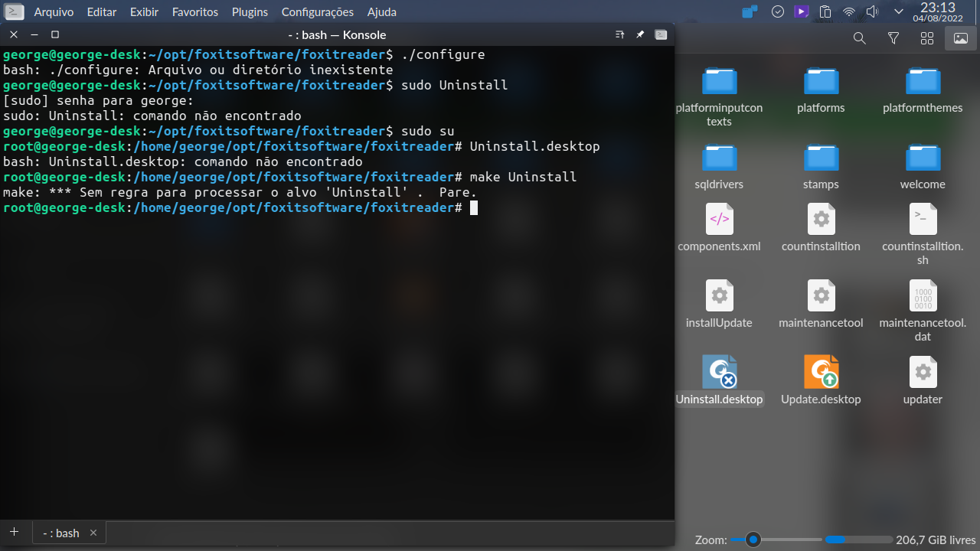The width and height of the screenshot is (980, 551).
Task: Click the terminal icon at right of Konsole titlebar
Action: 661,34
